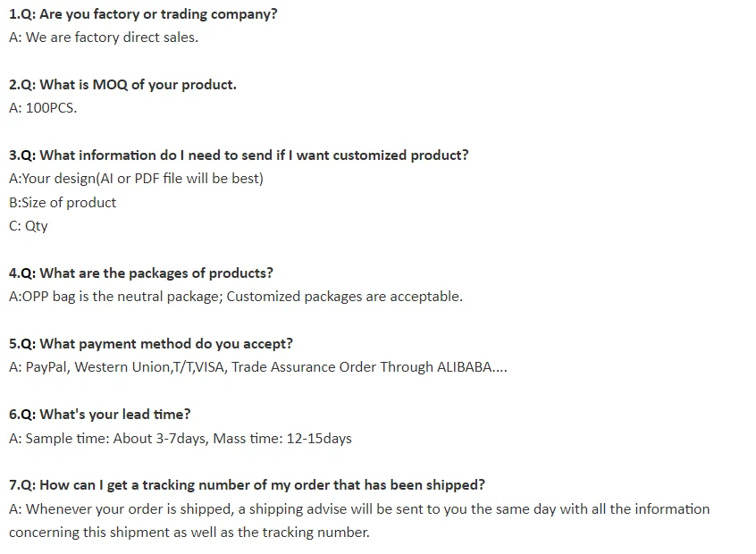Click the question about packages of products
756x554 pixels.
pos(141,273)
